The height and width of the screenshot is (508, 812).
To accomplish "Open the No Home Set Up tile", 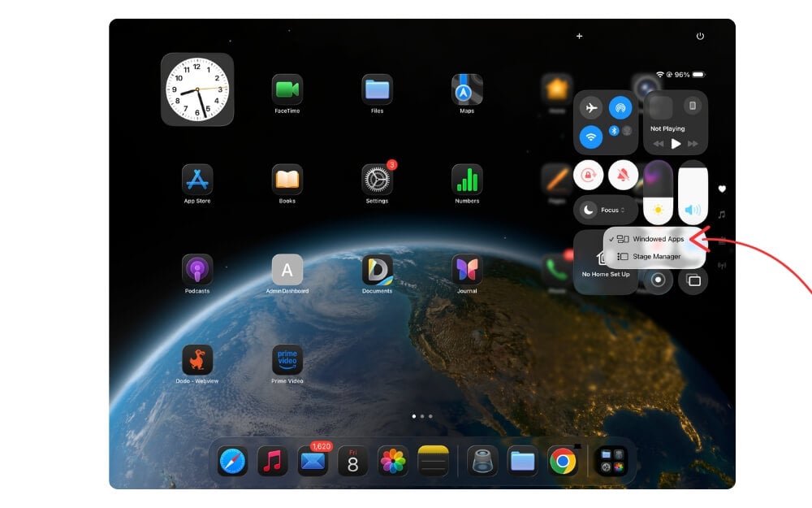I will pos(606,263).
